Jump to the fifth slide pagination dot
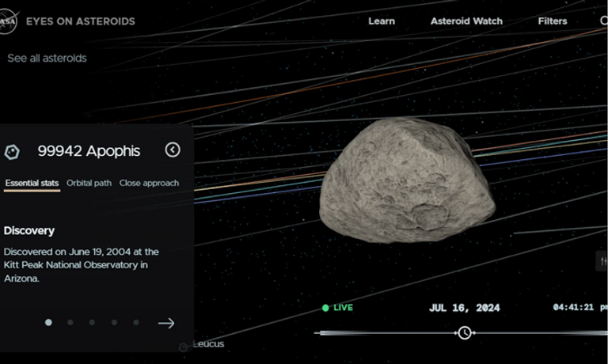The height and width of the screenshot is (364, 608). point(136,323)
